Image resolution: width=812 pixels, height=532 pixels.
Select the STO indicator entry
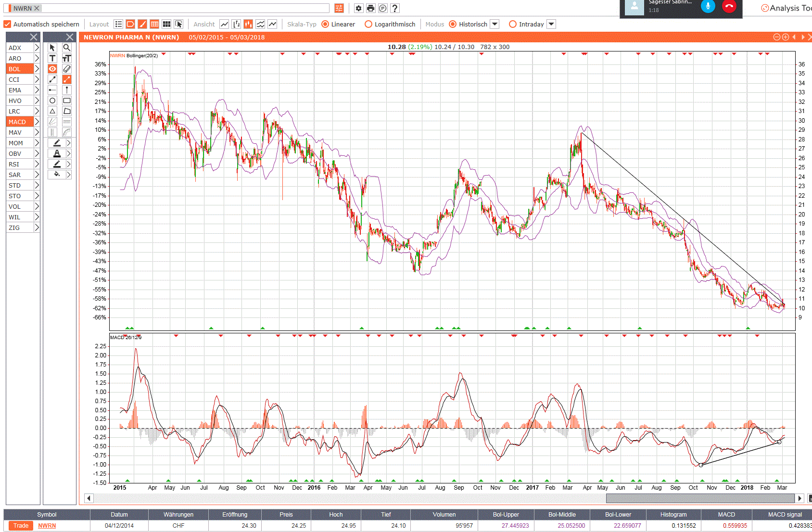click(20, 196)
